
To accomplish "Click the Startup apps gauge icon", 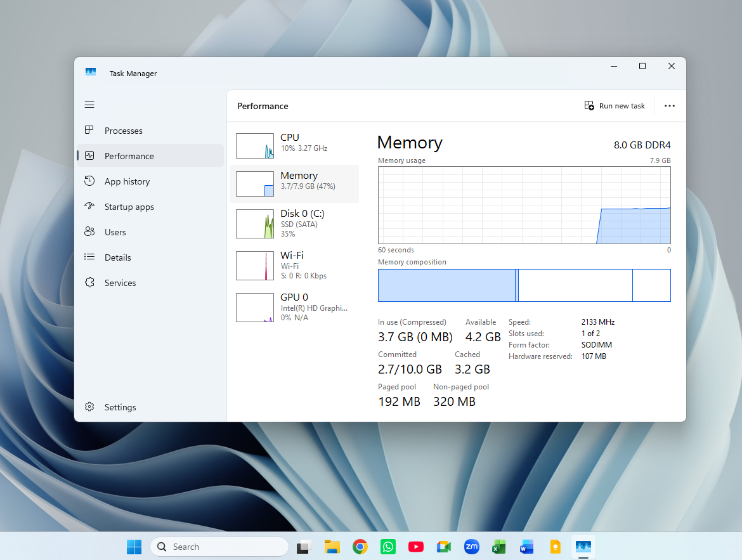I will click(x=89, y=206).
